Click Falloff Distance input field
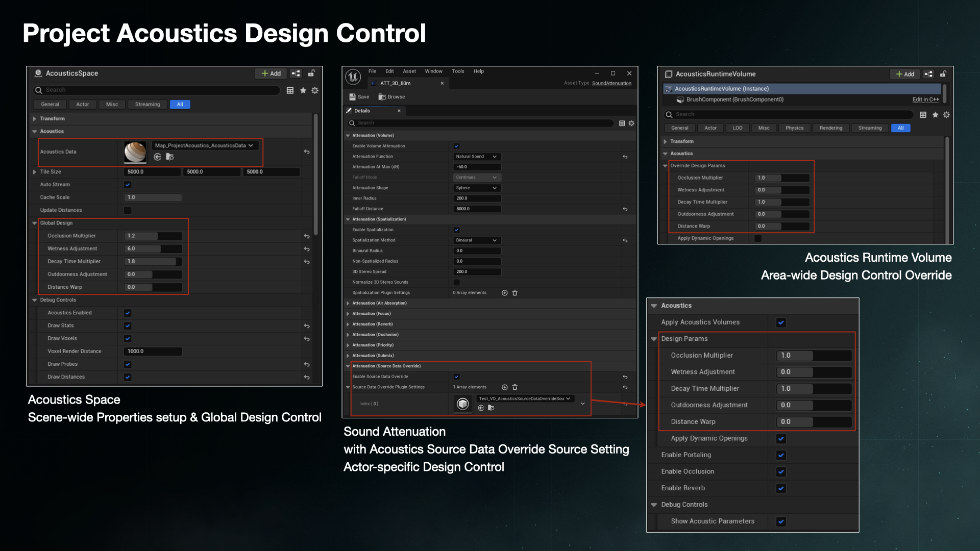980x551 pixels. (477, 209)
